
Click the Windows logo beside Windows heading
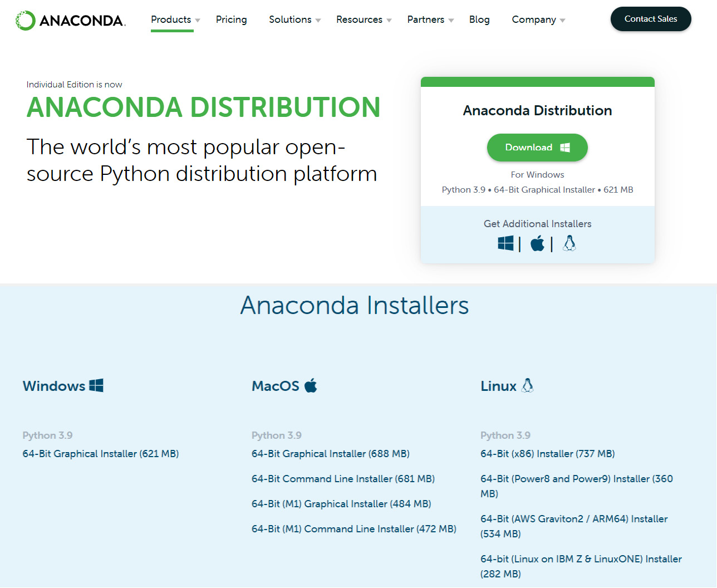[x=96, y=385]
